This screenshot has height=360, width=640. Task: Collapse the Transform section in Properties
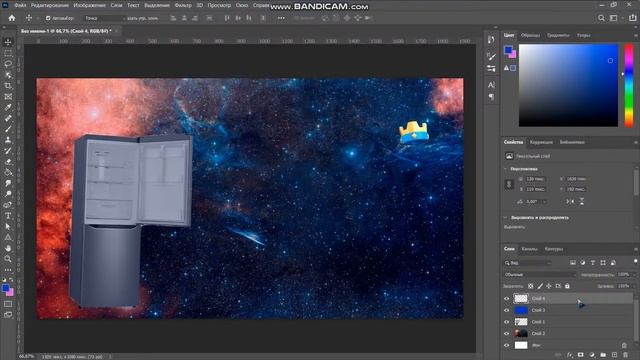pyautogui.click(x=506, y=169)
